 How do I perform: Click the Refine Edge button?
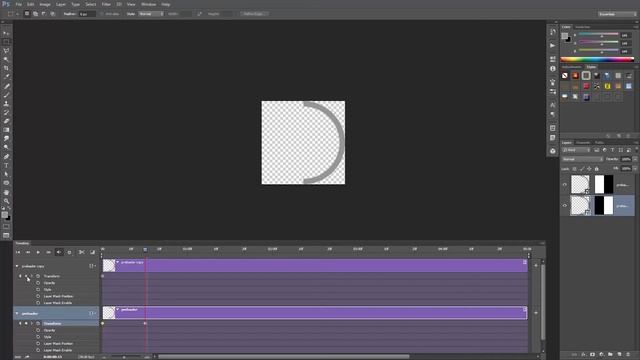coord(253,14)
